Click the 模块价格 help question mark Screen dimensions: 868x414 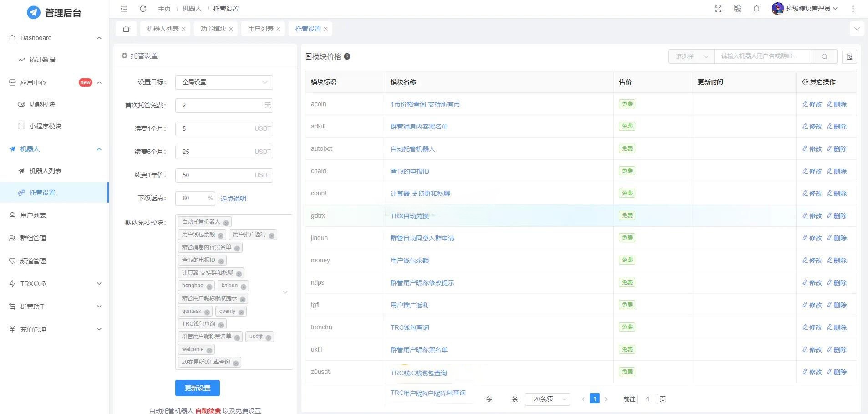pos(347,56)
